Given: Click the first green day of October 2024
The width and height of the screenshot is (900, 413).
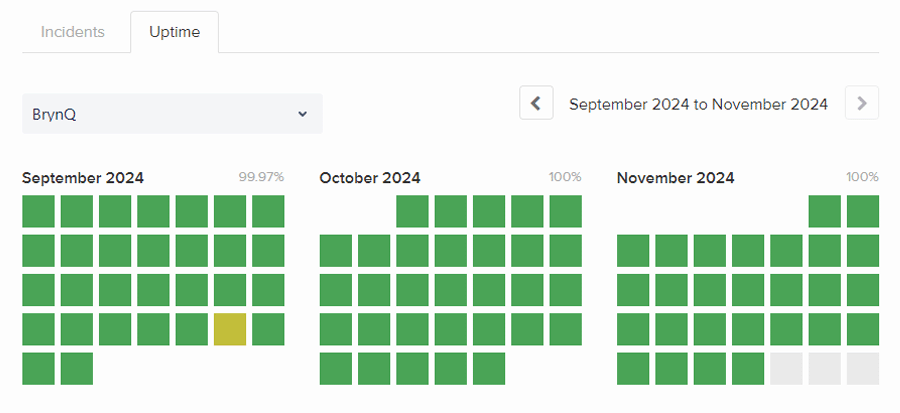Looking at the screenshot, I should pos(413,211).
